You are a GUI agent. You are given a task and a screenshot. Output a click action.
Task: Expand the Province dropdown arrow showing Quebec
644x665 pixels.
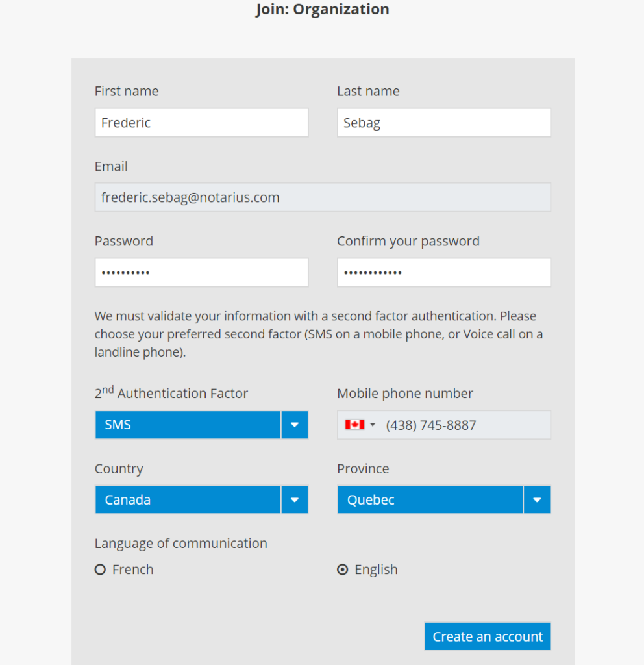[537, 500]
